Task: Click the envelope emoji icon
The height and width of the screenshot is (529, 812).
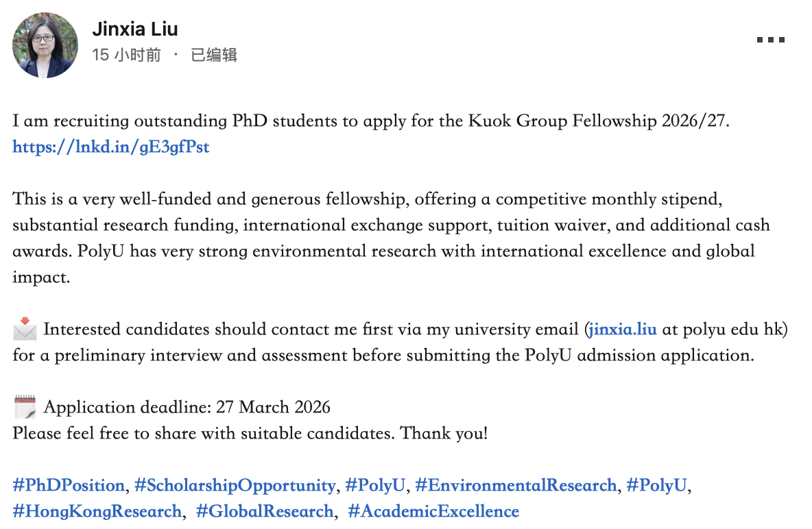Action: click(25, 329)
